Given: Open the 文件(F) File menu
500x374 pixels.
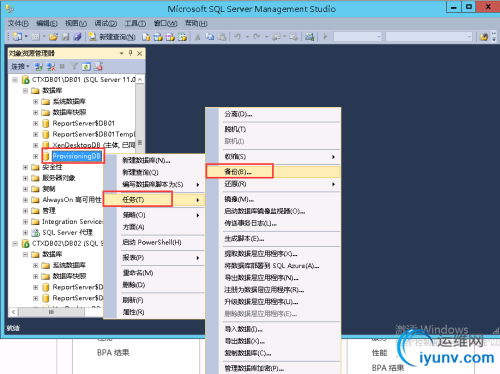Looking at the screenshot, I should click(18, 23).
